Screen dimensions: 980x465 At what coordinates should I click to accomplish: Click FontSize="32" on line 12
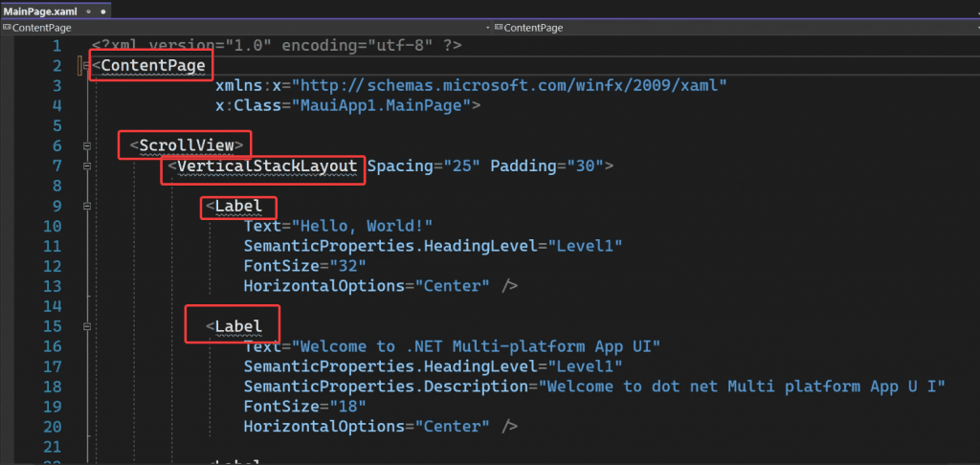point(304,266)
